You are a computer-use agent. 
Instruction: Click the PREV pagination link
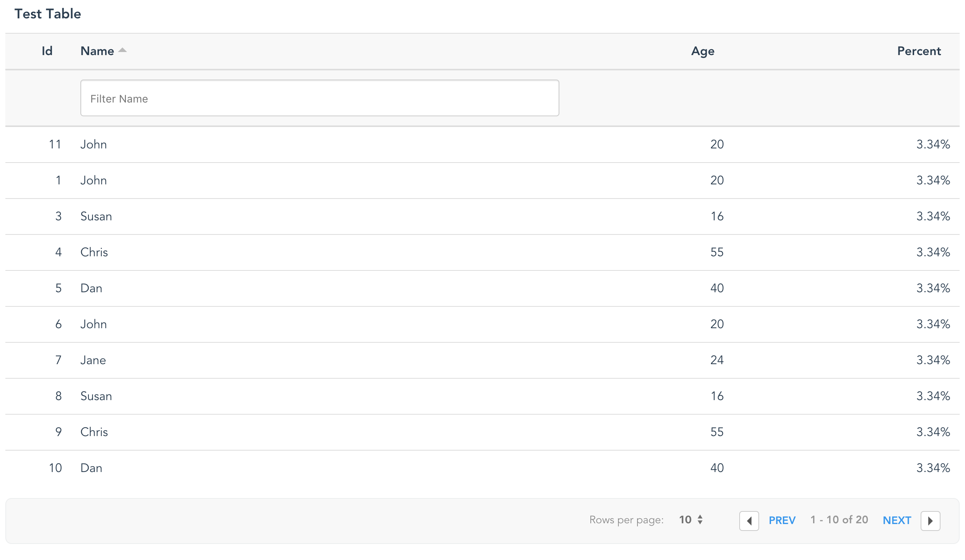click(782, 520)
